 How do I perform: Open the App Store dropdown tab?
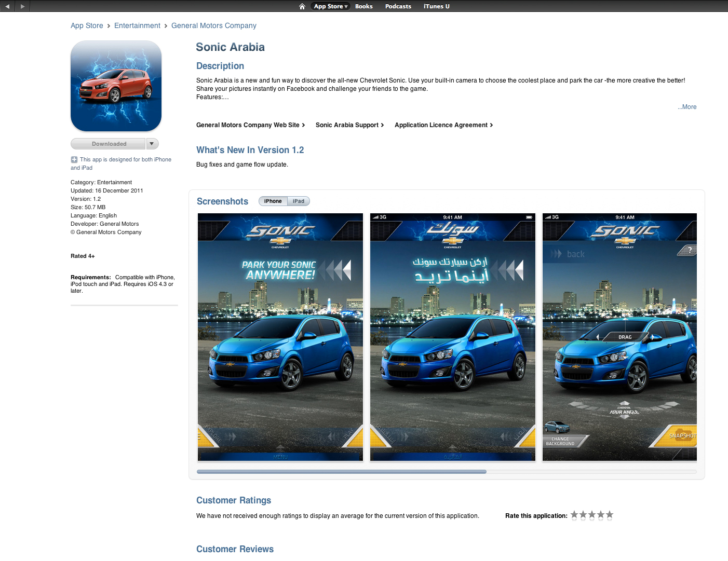pos(331,6)
